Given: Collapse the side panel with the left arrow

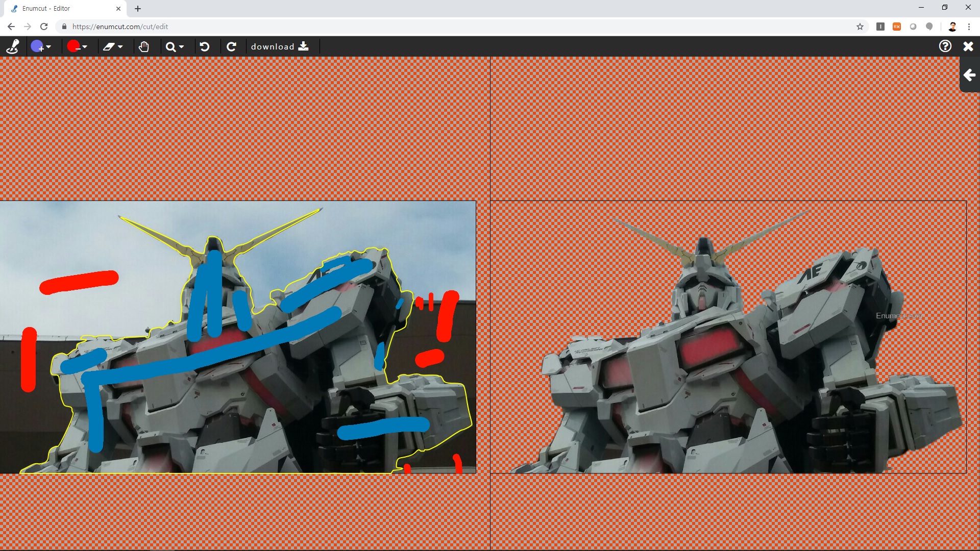Looking at the screenshot, I should pos(970,75).
